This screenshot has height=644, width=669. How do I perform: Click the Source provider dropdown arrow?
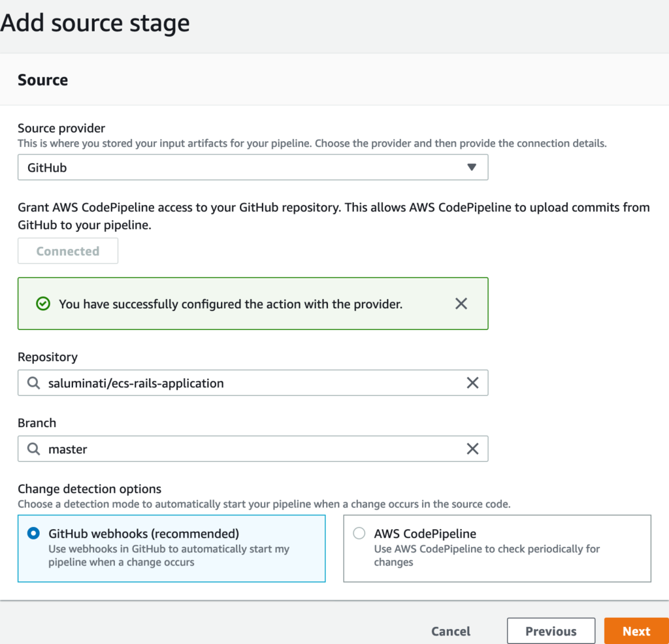472,167
